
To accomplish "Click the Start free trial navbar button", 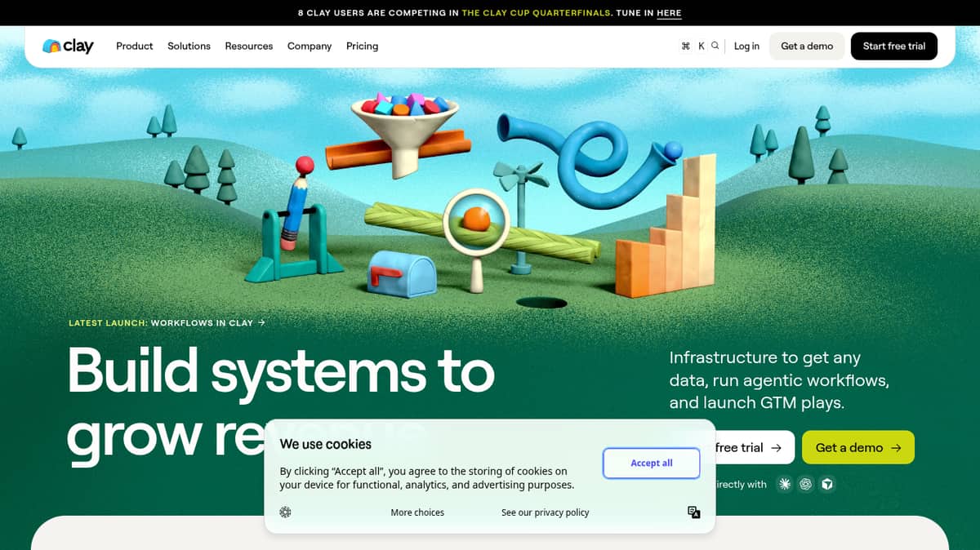I will (x=894, y=47).
